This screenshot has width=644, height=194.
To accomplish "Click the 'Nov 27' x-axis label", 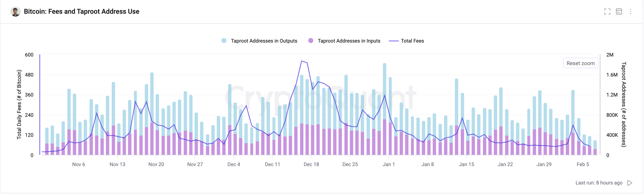I will [195, 164].
